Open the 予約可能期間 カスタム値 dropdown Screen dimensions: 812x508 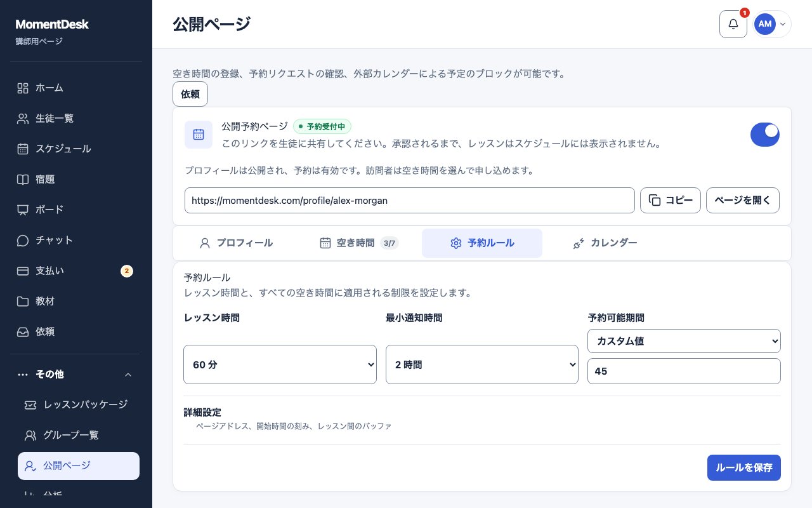pyautogui.click(x=684, y=341)
